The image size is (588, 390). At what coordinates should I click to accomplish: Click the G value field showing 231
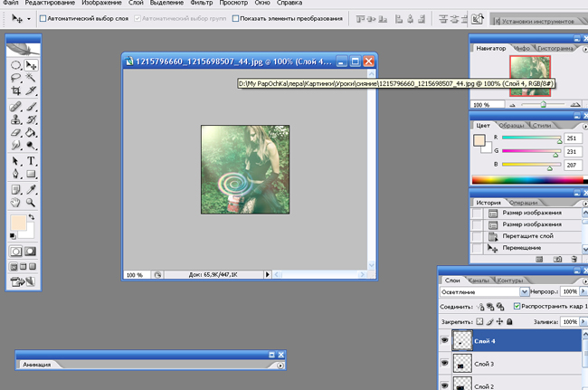(573, 151)
